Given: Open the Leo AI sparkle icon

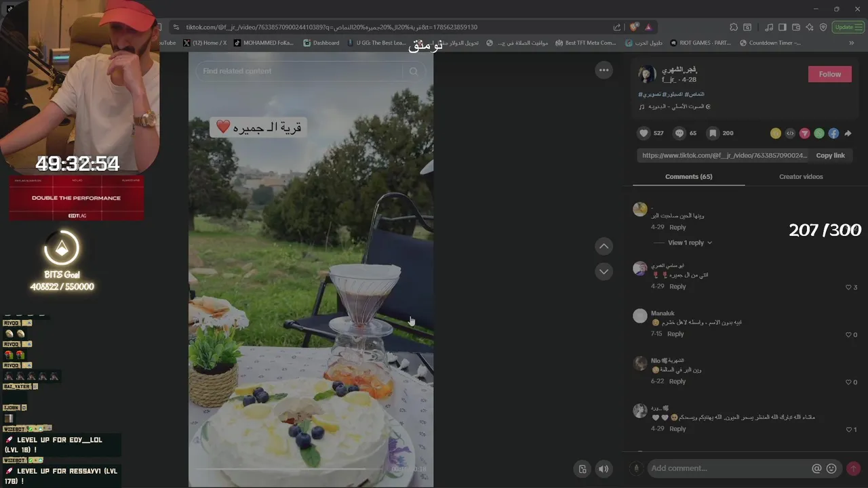Looking at the screenshot, I should coord(810,27).
